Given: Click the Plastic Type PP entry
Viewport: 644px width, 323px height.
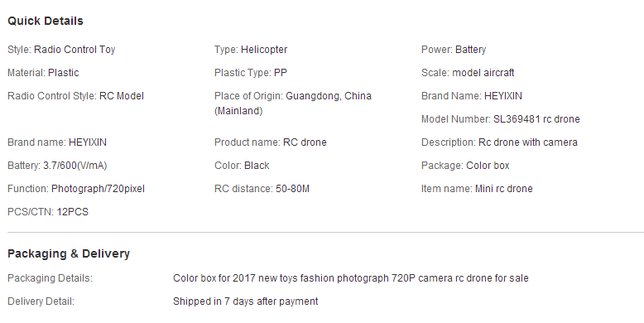Looking at the screenshot, I should pos(251,73).
